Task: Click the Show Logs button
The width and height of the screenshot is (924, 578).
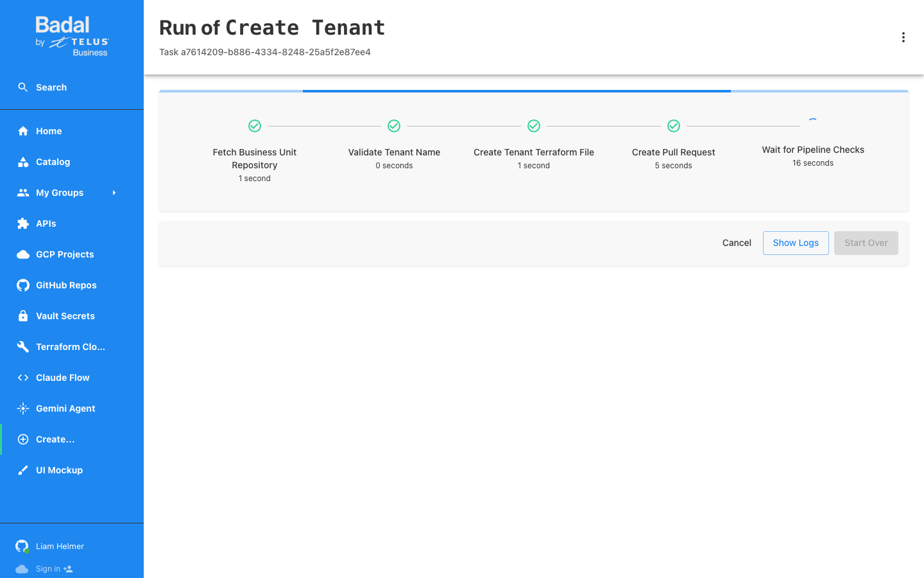Action: point(796,243)
